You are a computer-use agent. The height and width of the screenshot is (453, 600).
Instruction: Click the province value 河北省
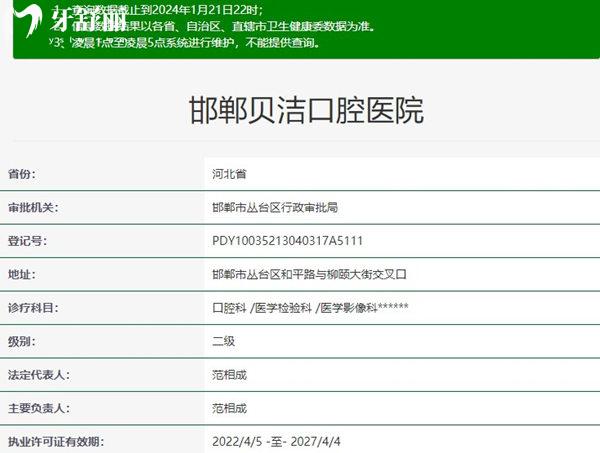tap(228, 174)
